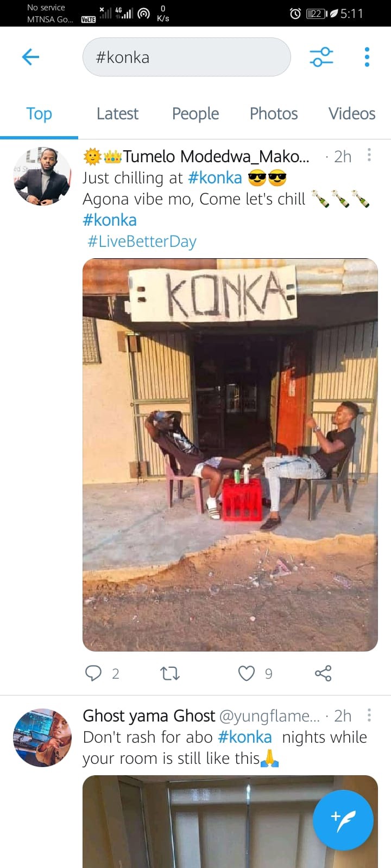
Task: Open search filters settings icon
Action: (321, 56)
